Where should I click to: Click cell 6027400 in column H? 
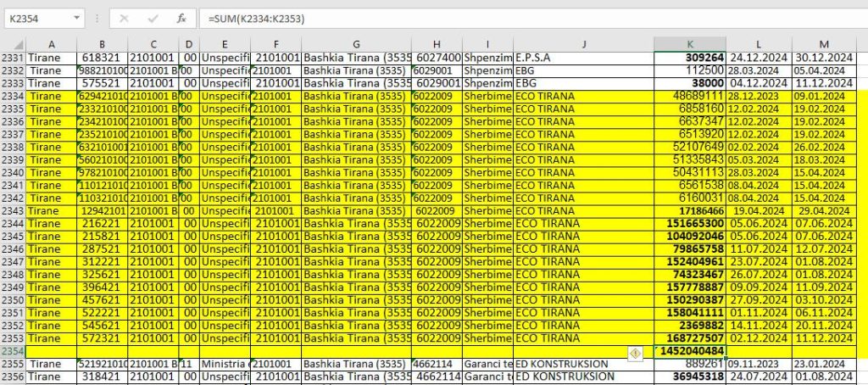point(437,58)
